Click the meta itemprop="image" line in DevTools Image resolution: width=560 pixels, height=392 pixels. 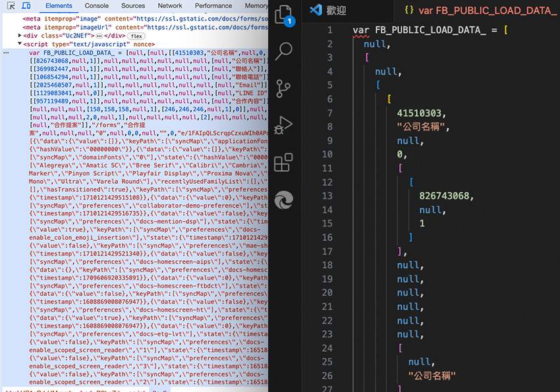146,18
